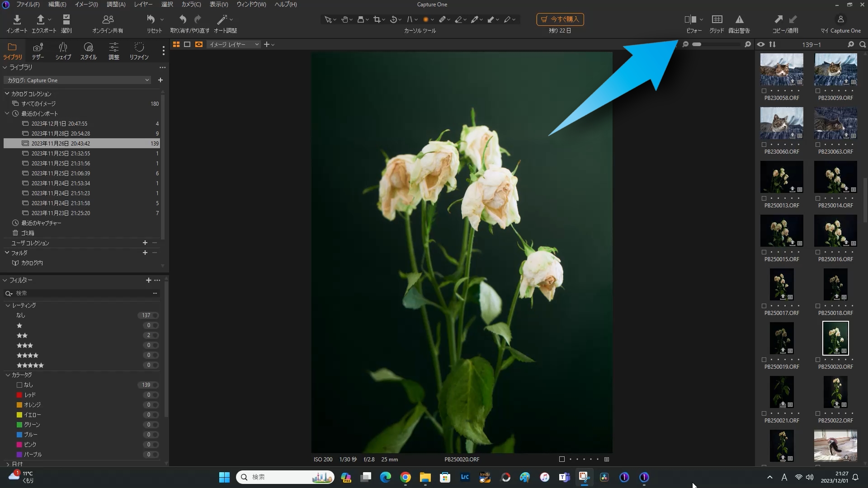Image resolution: width=868 pixels, height=488 pixels.
Task: Toggle the Grid (グリッド) overlay
Action: (717, 19)
